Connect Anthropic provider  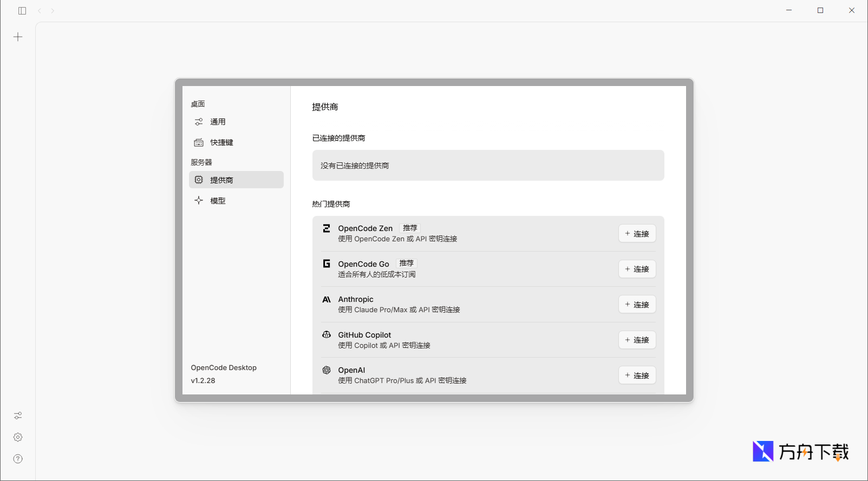[x=637, y=305]
